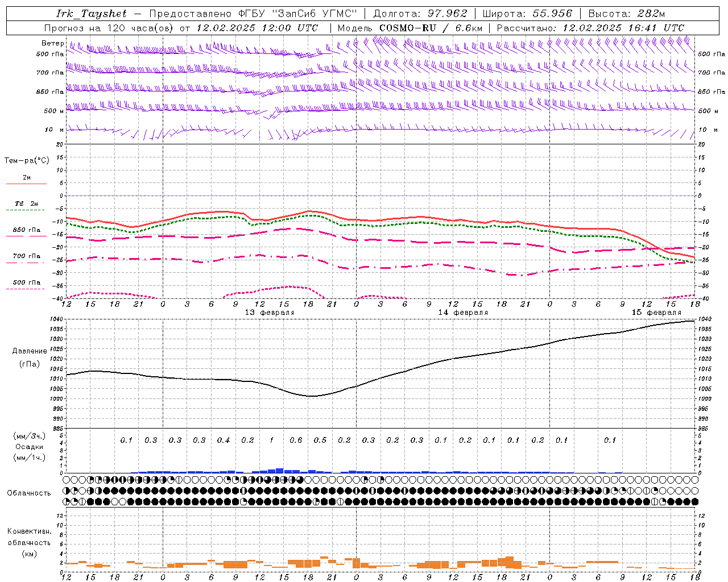This screenshot has height=582, width=728.
Task: Click the elevation text Высота: 282м
Action: pyautogui.click(x=626, y=14)
